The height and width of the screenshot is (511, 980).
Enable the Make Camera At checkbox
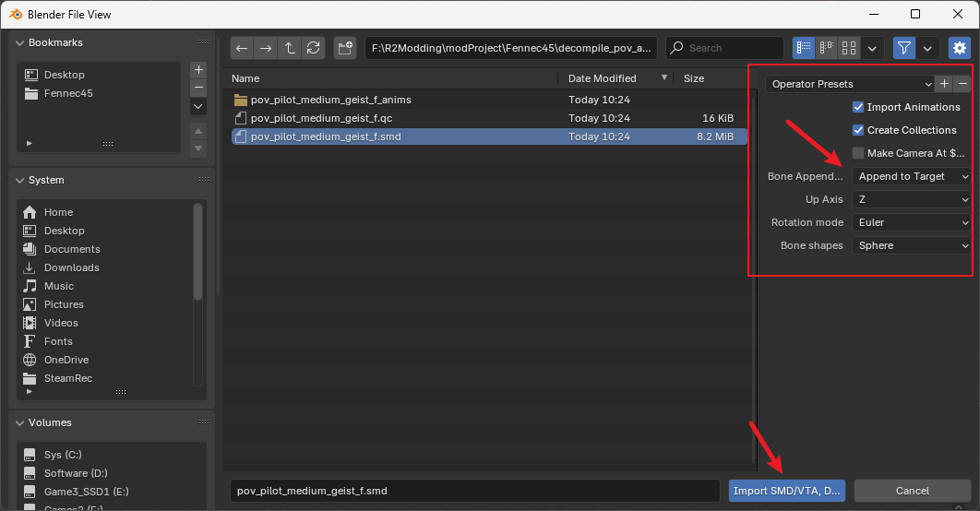point(858,153)
